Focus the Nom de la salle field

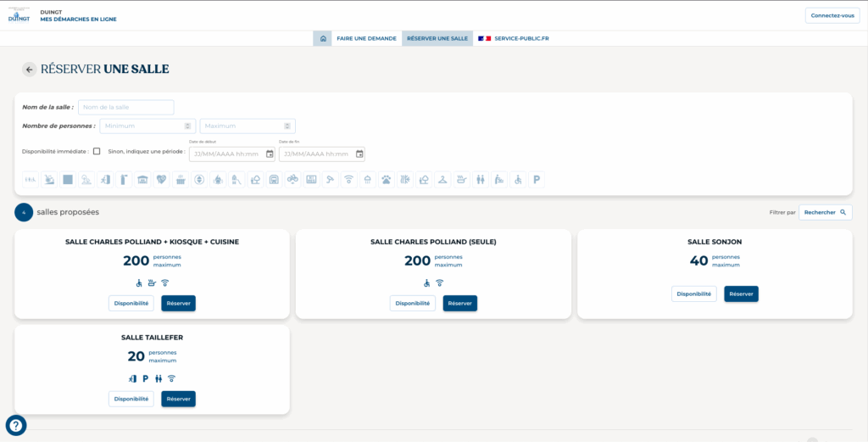click(125, 107)
